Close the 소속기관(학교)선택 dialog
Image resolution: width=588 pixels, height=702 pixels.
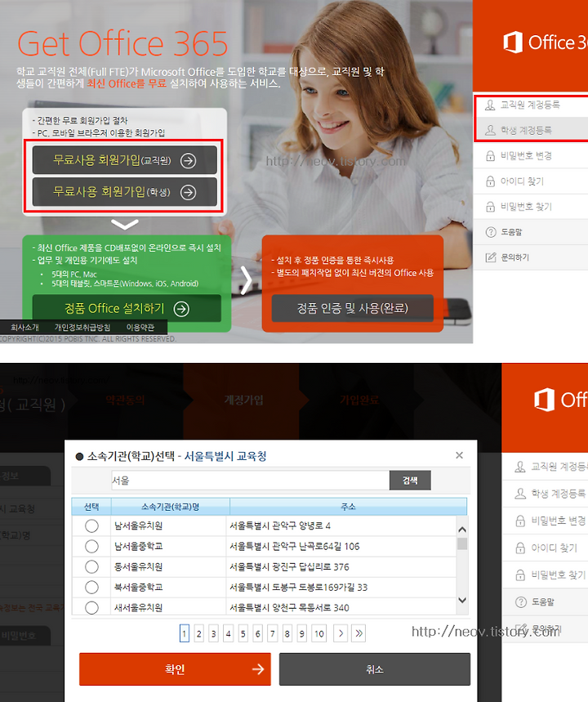[x=459, y=455]
